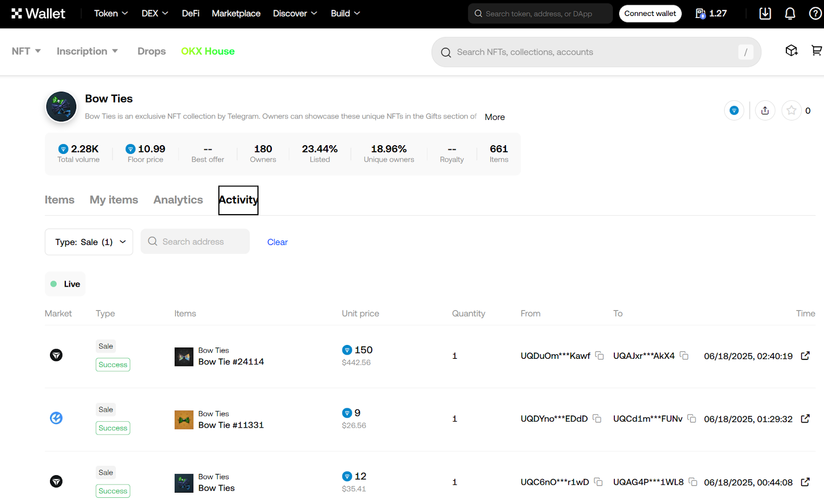
Task: Focus the top token search field
Action: pyautogui.click(x=540, y=13)
